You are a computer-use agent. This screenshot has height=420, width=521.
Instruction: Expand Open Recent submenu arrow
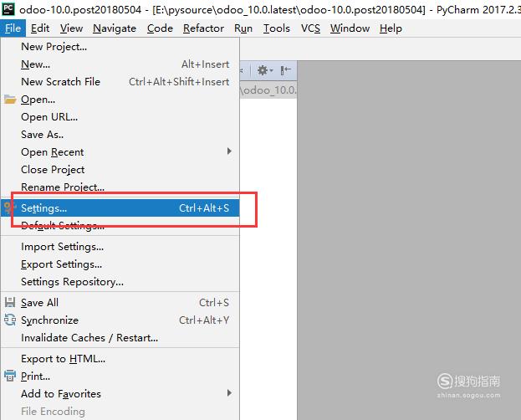229,151
